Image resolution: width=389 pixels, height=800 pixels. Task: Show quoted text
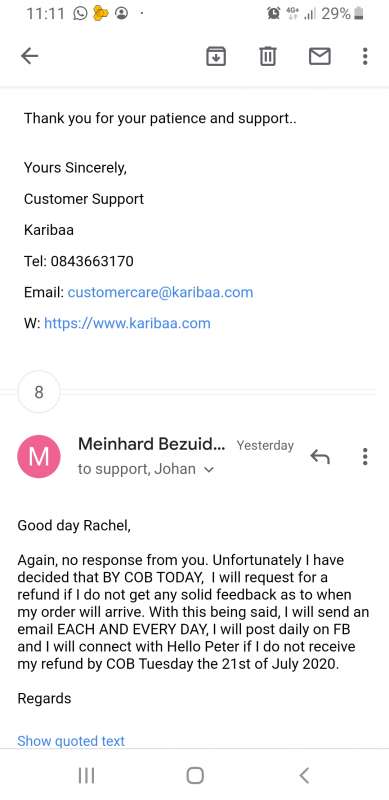pos(71,741)
